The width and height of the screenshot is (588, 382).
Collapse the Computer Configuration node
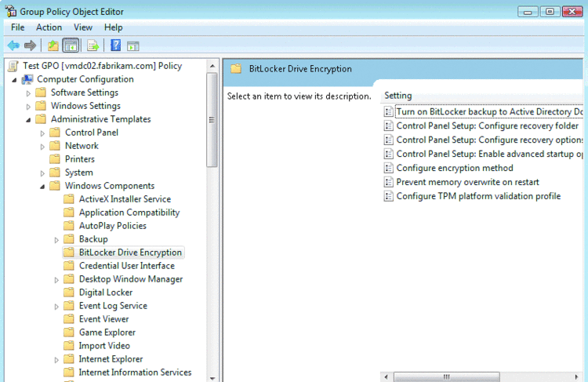[14, 80]
